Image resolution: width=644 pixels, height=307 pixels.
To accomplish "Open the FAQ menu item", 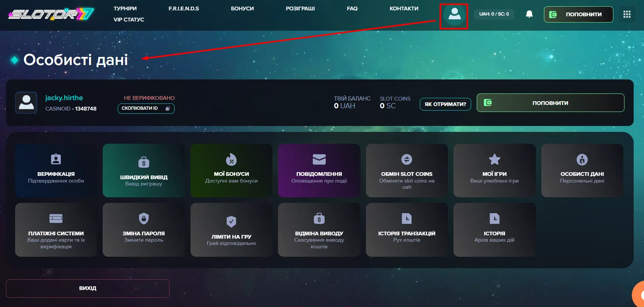I will 352,8.
